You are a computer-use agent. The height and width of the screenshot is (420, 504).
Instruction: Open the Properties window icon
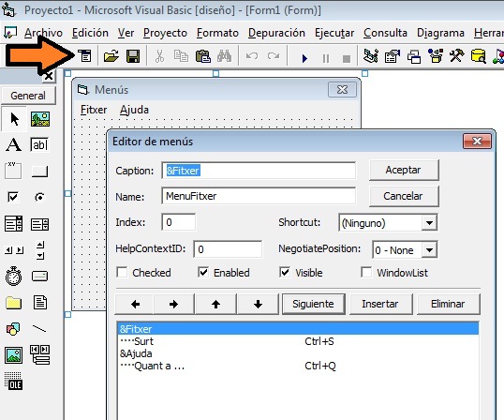(393, 56)
